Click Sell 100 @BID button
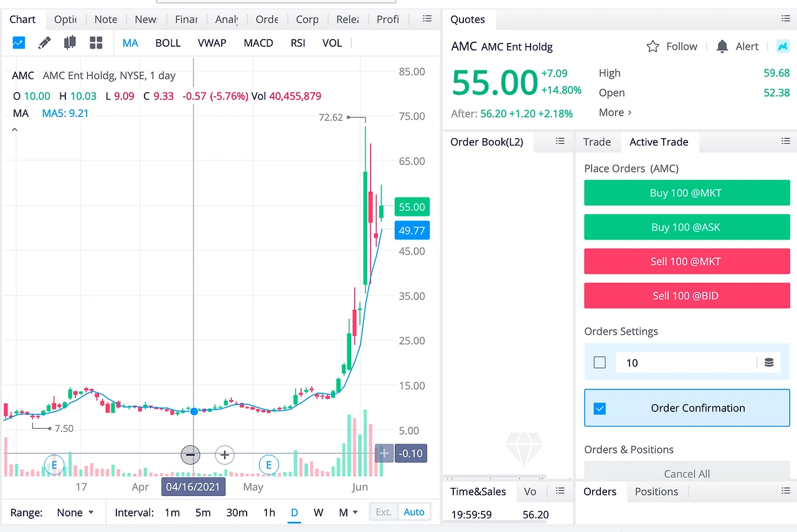This screenshot has width=797, height=532. click(687, 296)
